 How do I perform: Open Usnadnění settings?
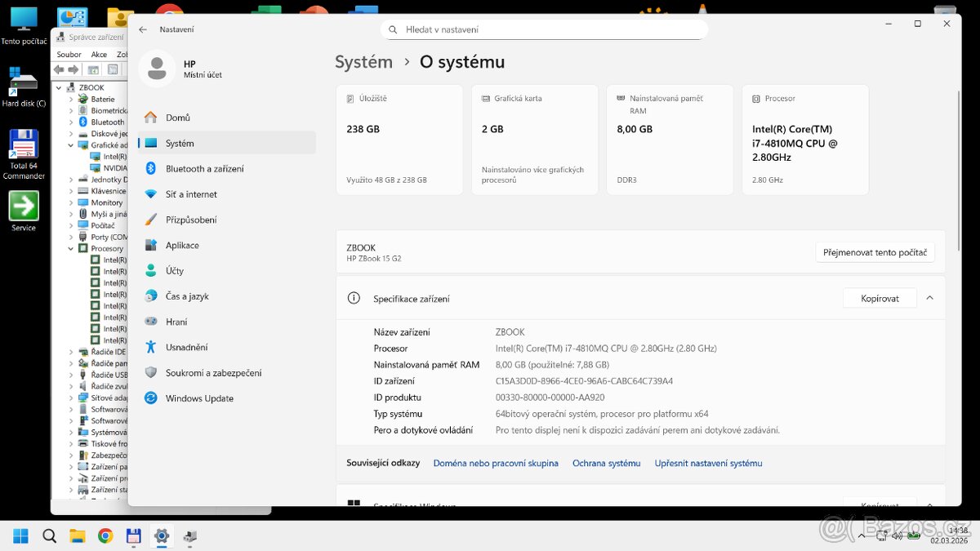point(226,347)
